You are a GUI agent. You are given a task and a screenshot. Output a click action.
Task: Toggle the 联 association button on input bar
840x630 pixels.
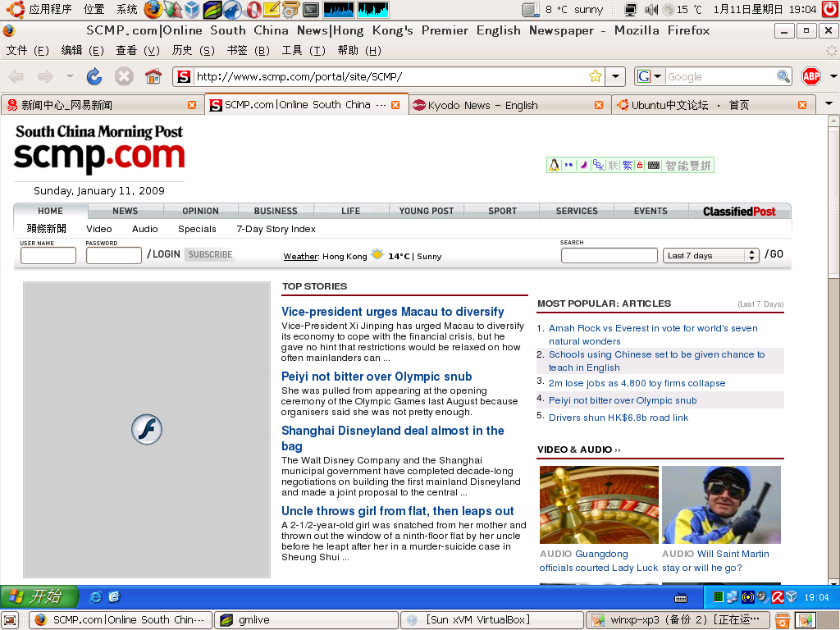pyautogui.click(x=613, y=165)
